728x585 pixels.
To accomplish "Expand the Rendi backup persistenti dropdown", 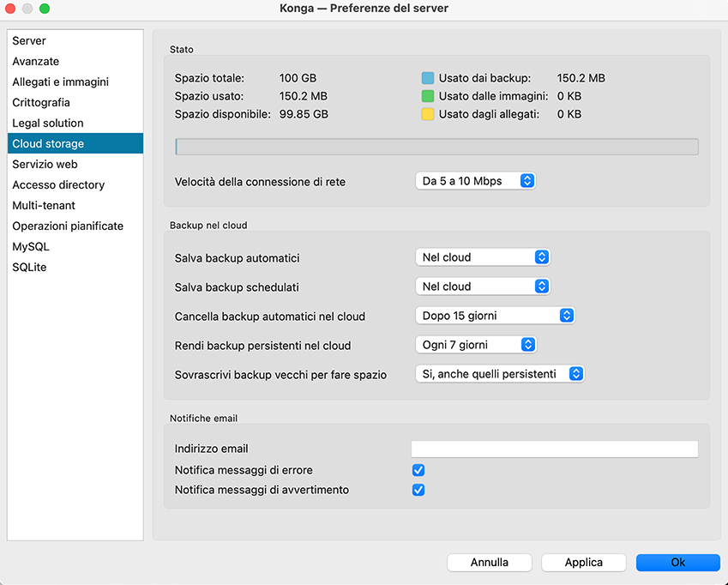I will [x=475, y=345].
